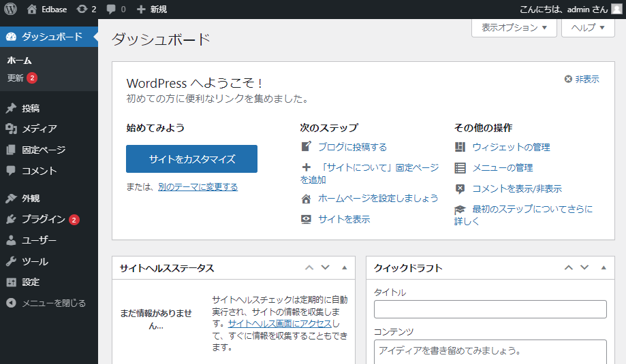626x364 pixels.
Task: Click the コメント bubble icon in sidebar
Action: click(11, 171)
